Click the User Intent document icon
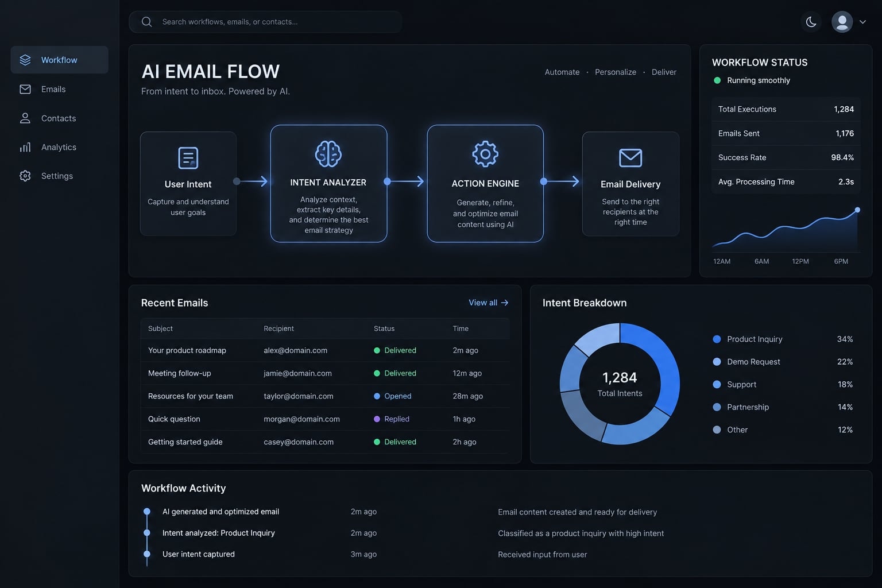The width and height of the screenshot is (882, 588). (x=188, y=158)
